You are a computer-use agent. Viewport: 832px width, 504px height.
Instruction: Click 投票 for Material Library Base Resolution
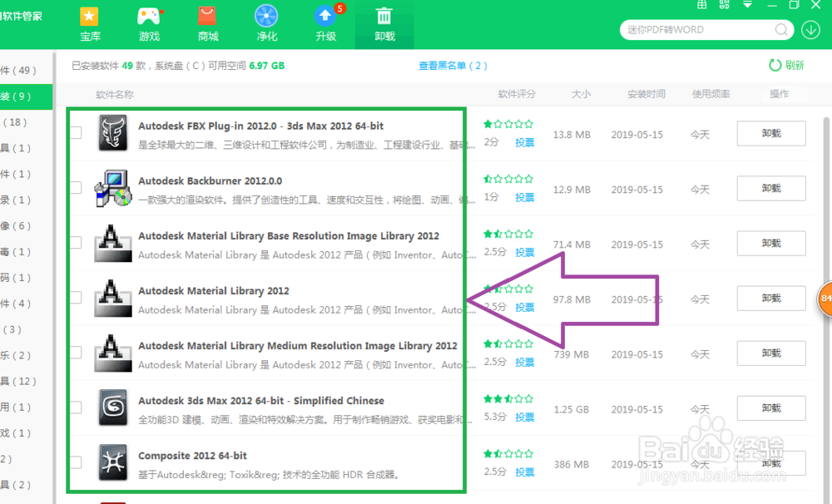(524, 253)
